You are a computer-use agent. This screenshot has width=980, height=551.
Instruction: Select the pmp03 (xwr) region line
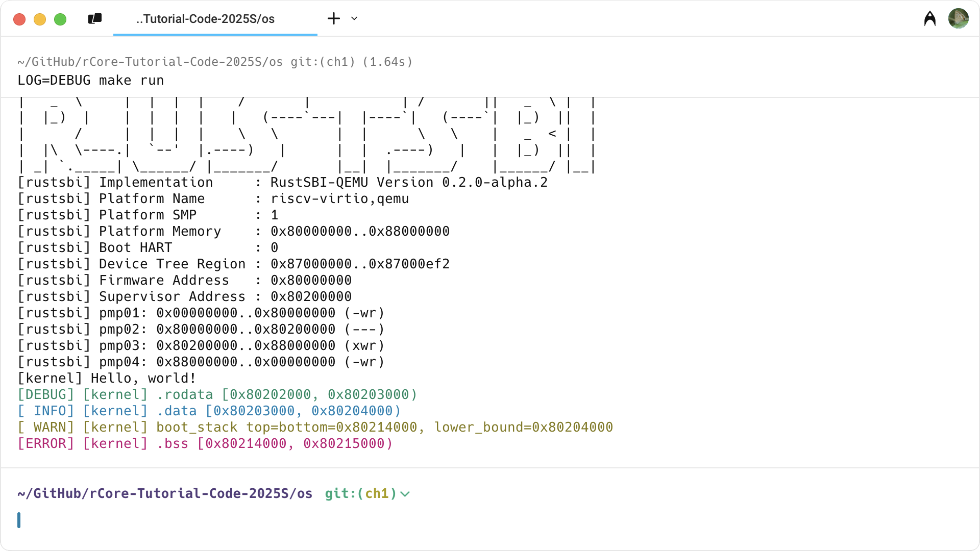201,345
